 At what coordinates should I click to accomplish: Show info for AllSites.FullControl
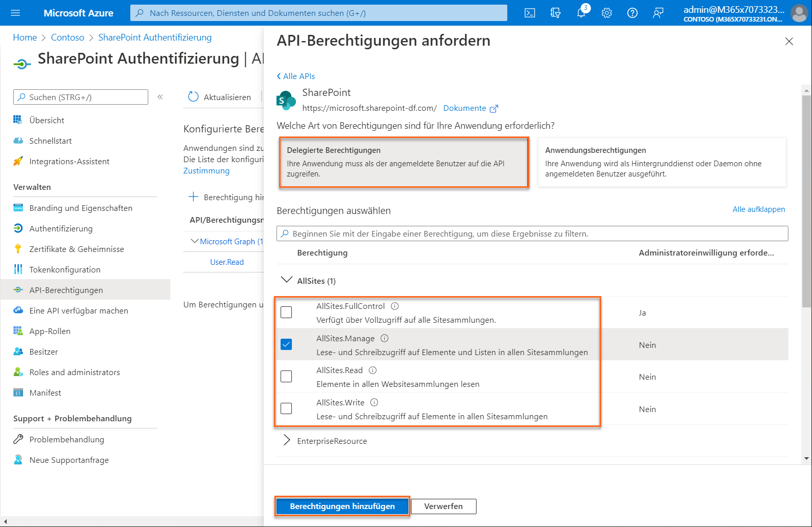coord(395,306)
